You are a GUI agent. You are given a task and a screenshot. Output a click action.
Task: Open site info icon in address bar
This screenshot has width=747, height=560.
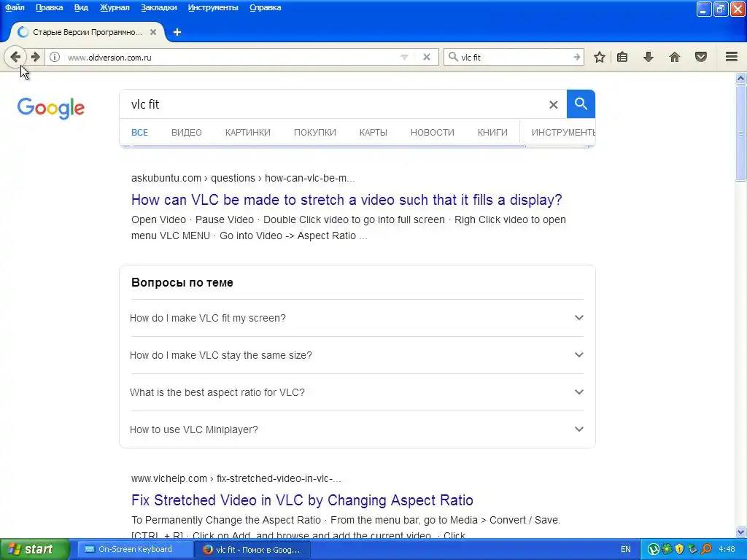[x=55, y=57]
